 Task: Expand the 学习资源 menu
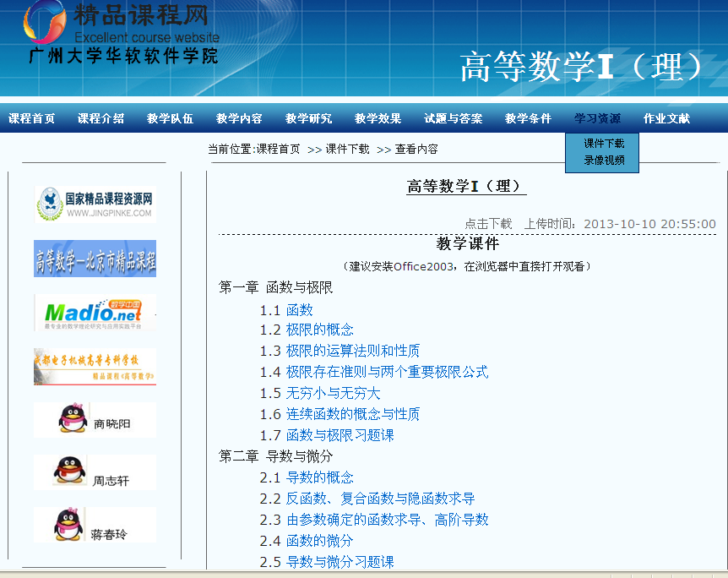(597, 119)
